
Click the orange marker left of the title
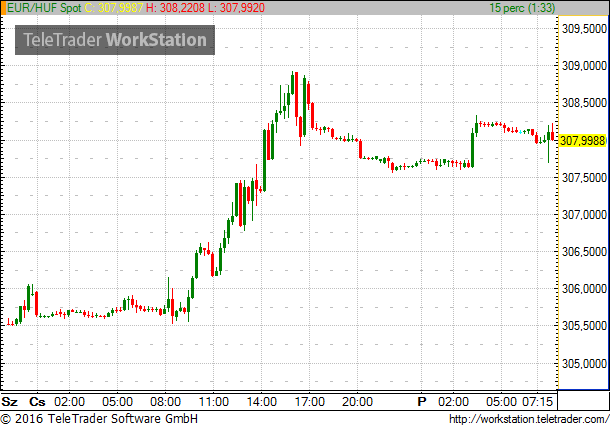[x=3, y=8]
